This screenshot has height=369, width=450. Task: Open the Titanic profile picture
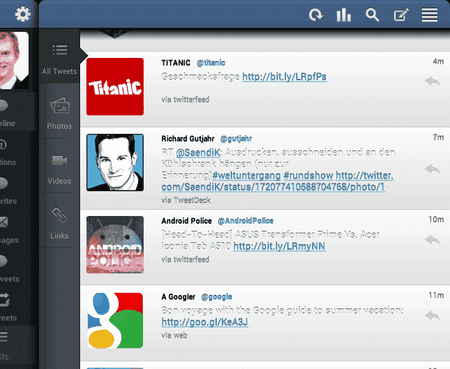(115, 87)
